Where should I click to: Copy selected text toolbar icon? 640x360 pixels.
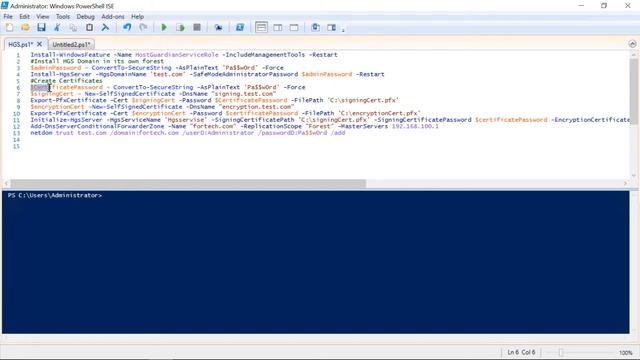[73, 27]
